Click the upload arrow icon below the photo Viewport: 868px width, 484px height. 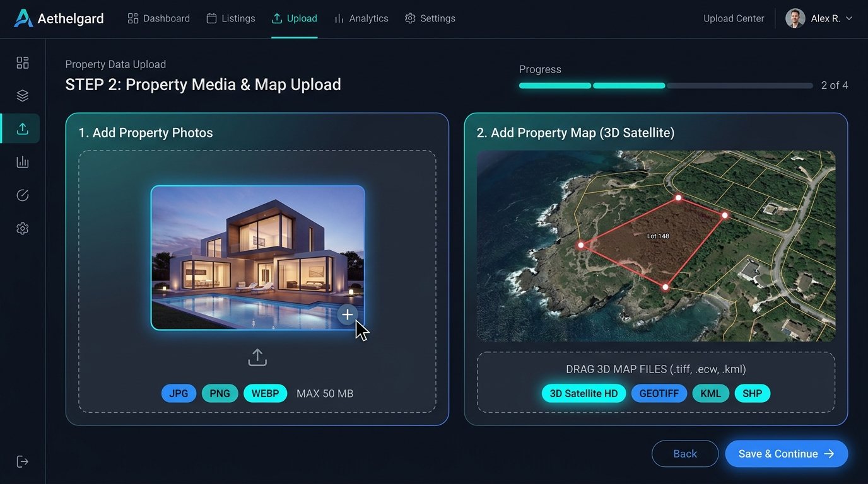(x=257, y=357)
